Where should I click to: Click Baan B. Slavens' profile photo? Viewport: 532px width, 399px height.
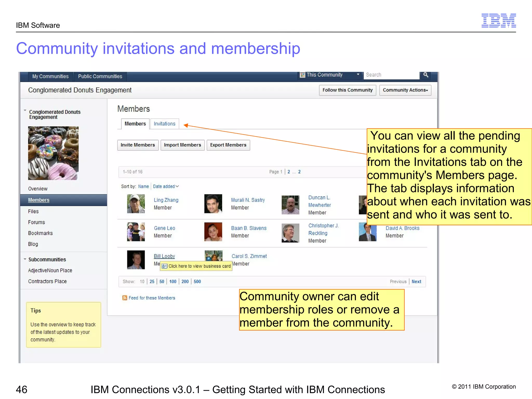[213, 232]
